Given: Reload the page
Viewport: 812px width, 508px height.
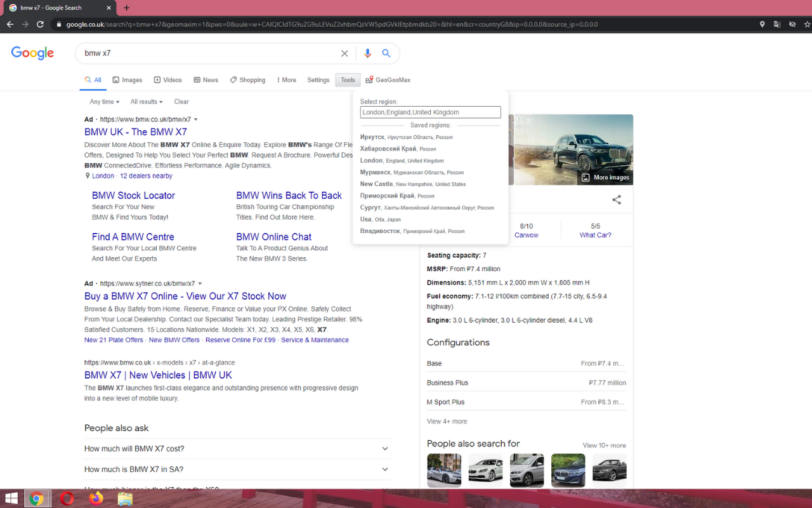Looking at the screenshot, I should coord(41,24).
